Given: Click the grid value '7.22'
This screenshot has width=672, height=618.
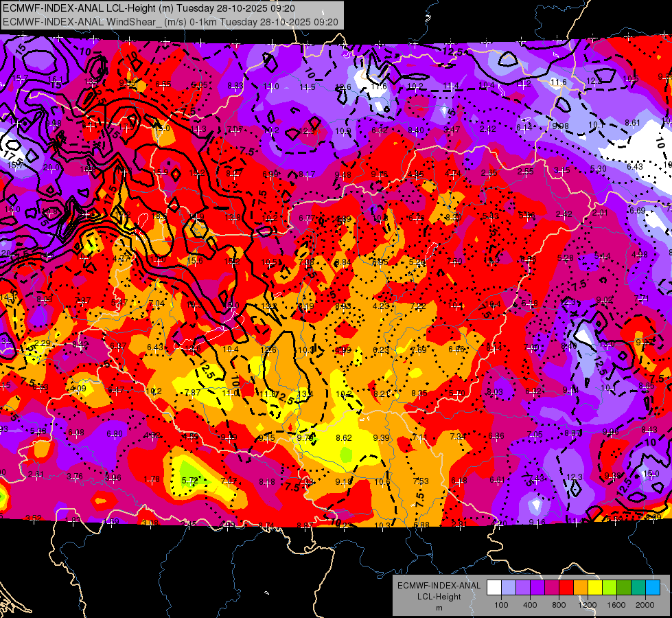Looking at the screenshot, I should (x=418, y=306).
